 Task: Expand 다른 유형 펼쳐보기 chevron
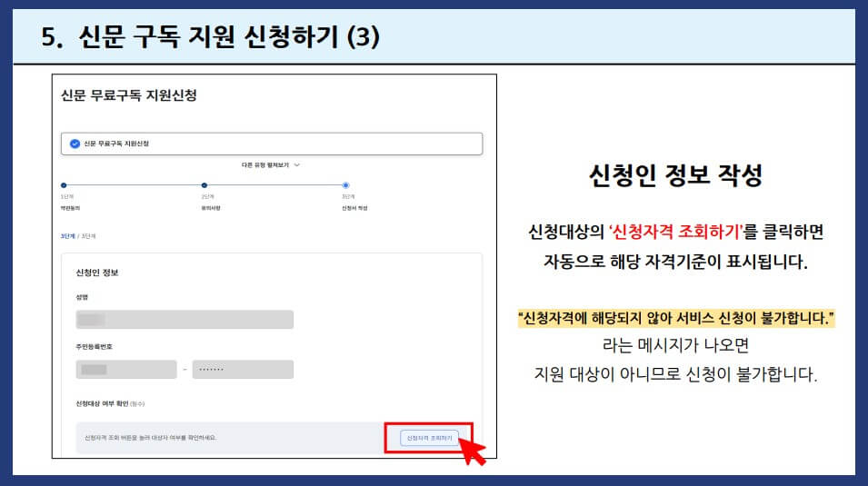pyautogui.click(x=296, y=165)
